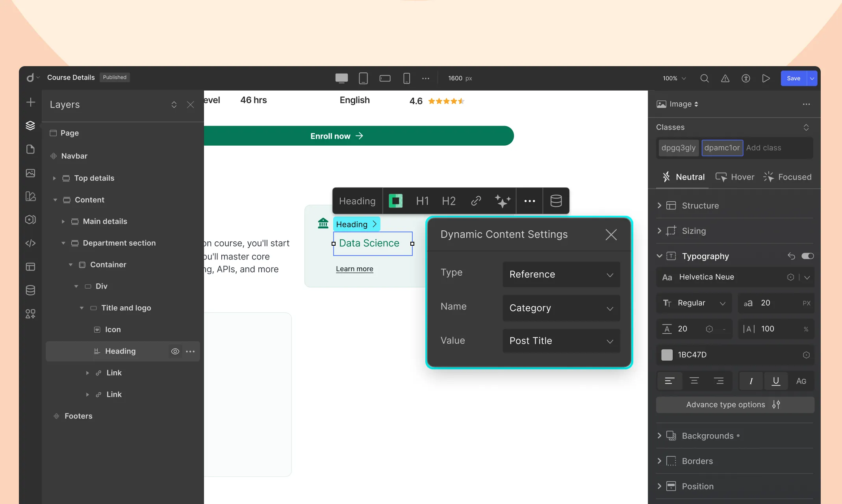Click Advance type options button
The width and height of the screenshot is (842, 504).
point(735,405)
